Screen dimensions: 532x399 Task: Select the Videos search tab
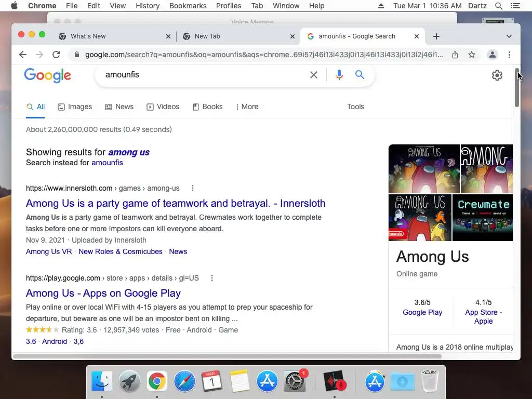(163, 107)
